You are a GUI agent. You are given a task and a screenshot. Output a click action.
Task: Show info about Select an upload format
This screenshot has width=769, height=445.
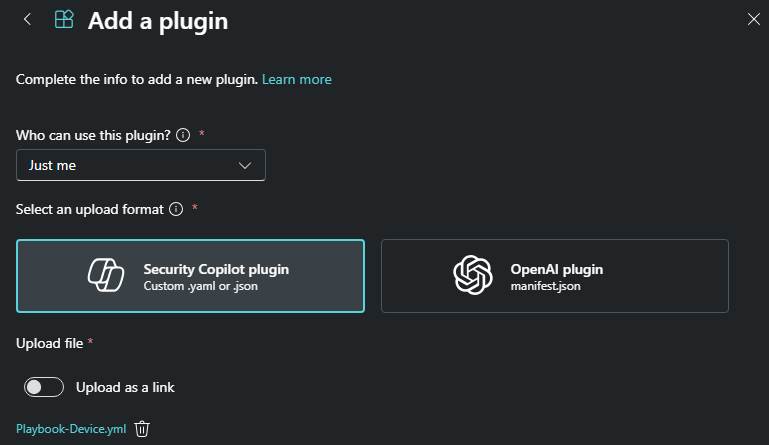[176, 209]
